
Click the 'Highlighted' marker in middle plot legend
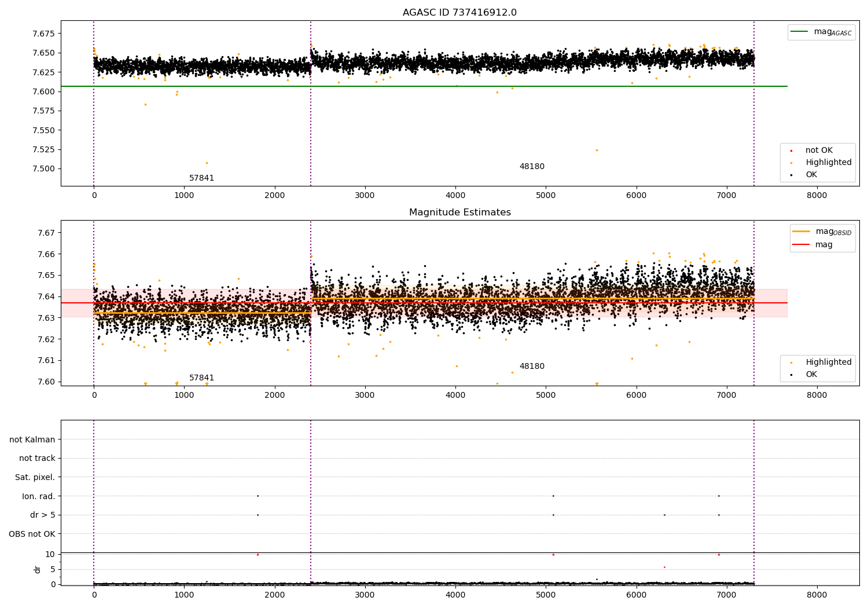click(791, 362)
